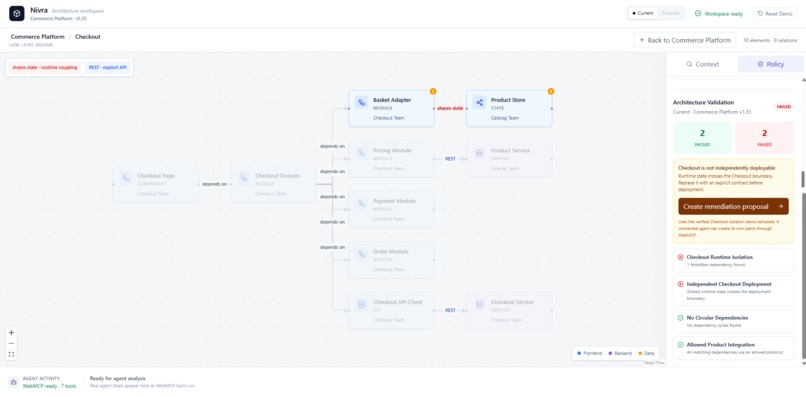Reset the demo workspace

pos(775,14)
